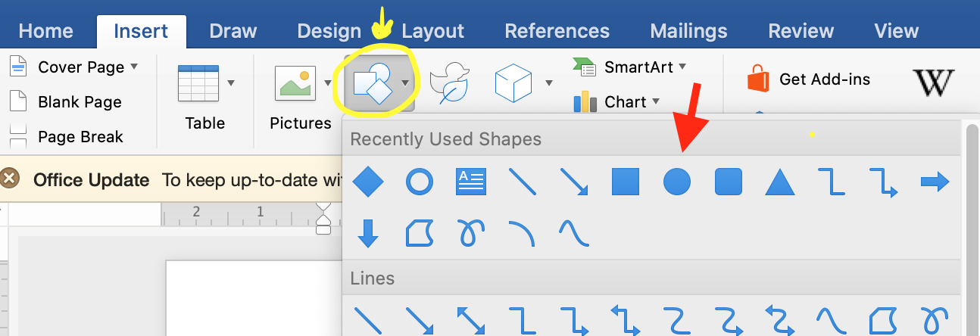Open the References tab

[x=557, y=31]
